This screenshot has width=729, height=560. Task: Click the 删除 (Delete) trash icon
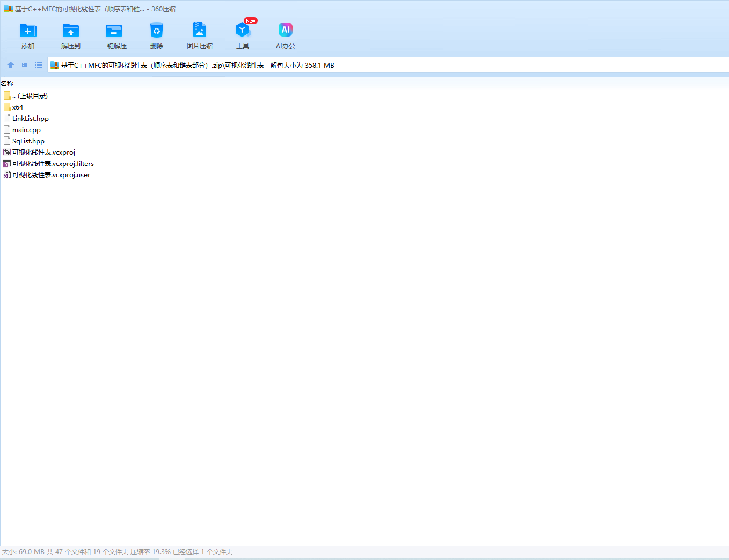point(157,31)
